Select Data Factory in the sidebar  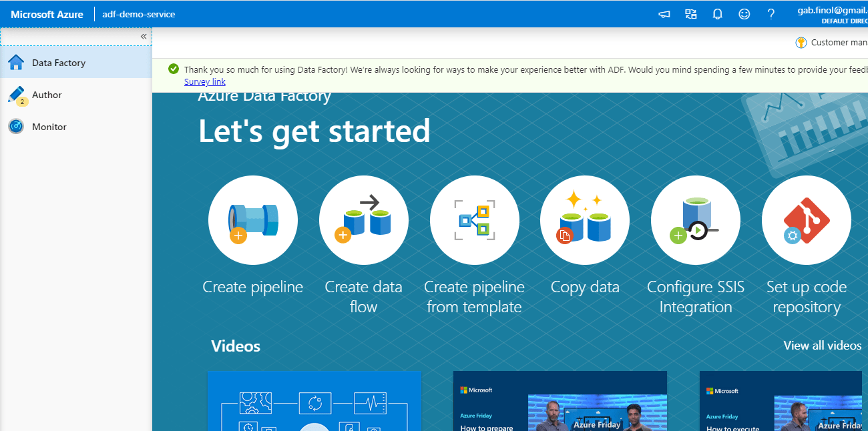pos(76,63)
